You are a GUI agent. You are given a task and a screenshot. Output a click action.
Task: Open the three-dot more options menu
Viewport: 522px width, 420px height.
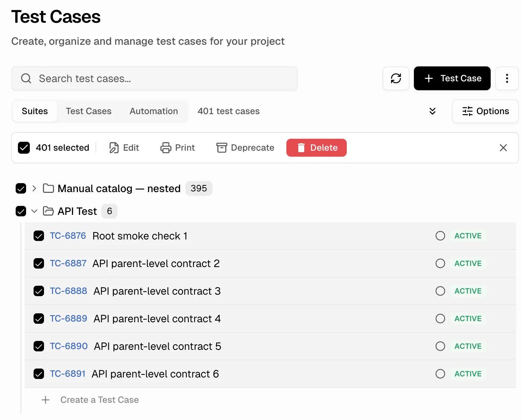[507, 78]
